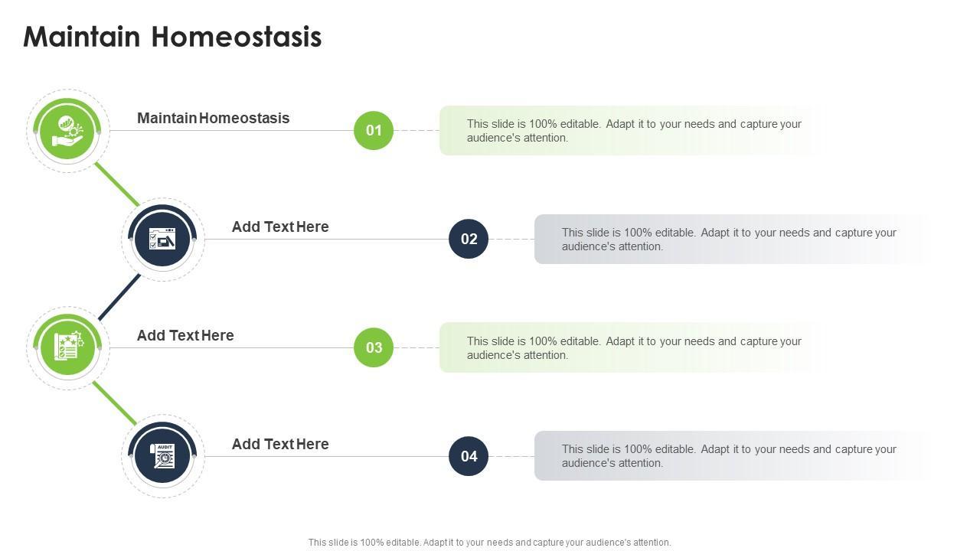Click the green connector line below first icon
980x551 pixels.
coord(116,184)
